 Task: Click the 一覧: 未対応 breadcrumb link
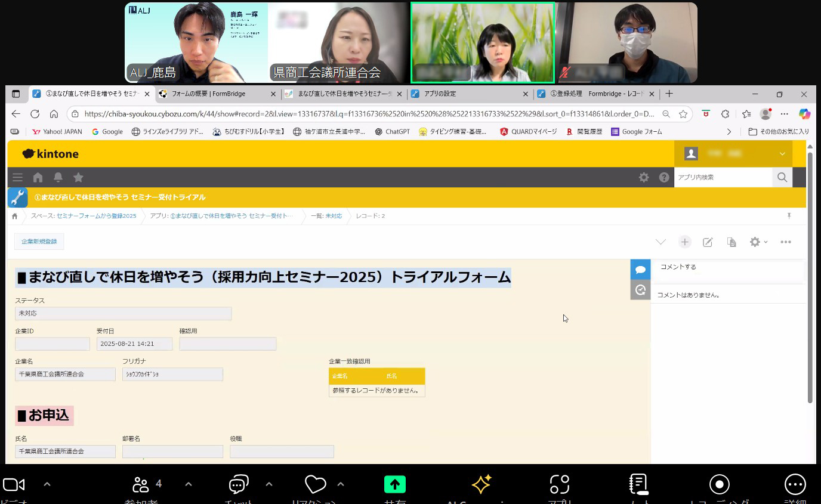326,216
